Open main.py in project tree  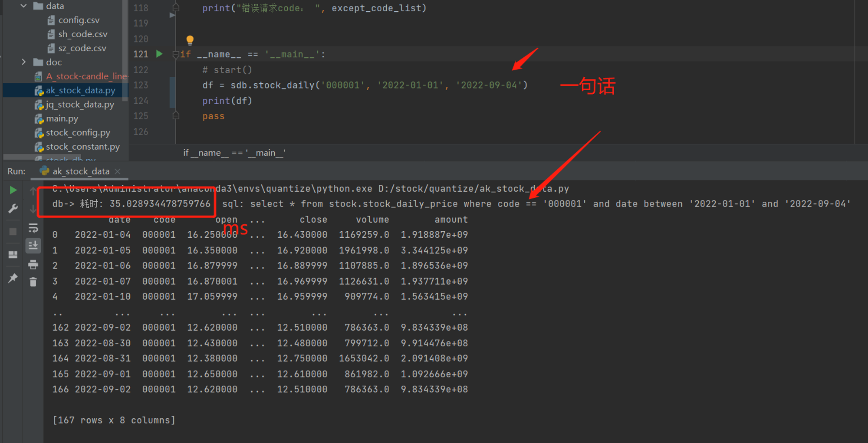click(62, 118)
